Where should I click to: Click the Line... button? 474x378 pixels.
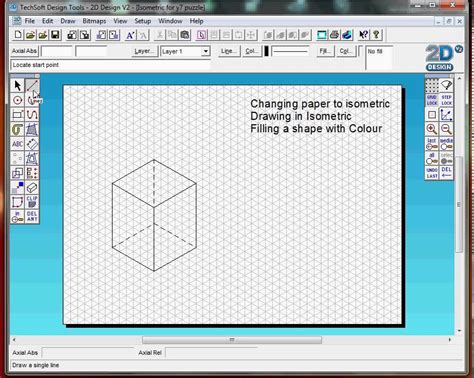coord(229,51)
